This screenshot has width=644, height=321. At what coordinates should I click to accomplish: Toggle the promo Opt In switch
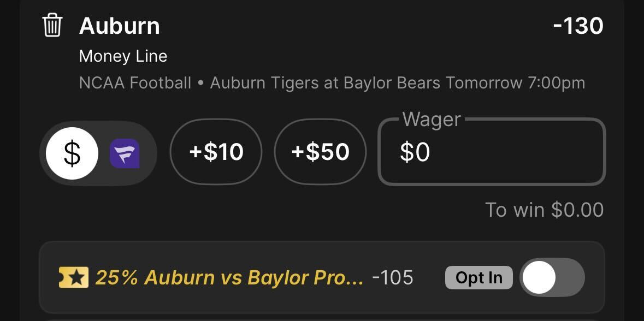point(552,277)
